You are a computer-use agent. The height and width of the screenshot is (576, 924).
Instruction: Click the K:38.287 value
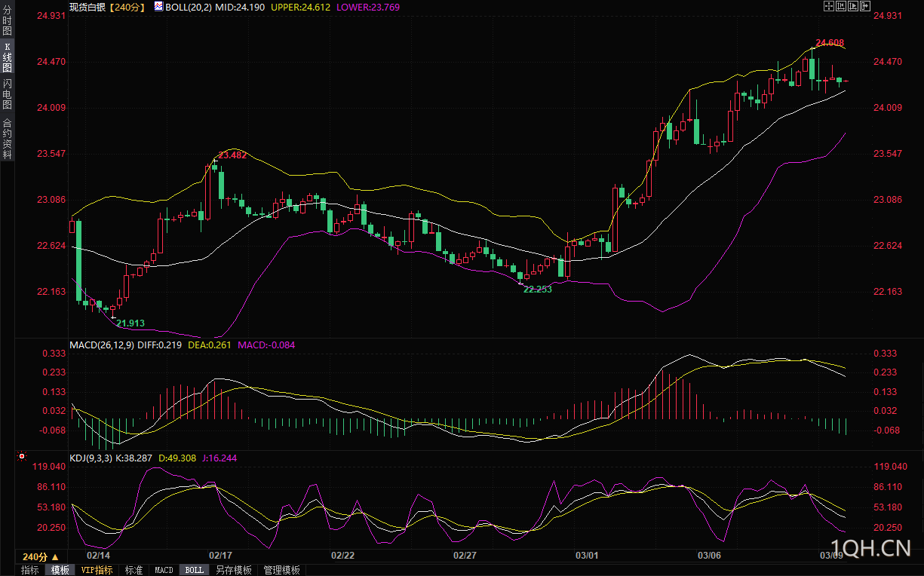(134, 458)
